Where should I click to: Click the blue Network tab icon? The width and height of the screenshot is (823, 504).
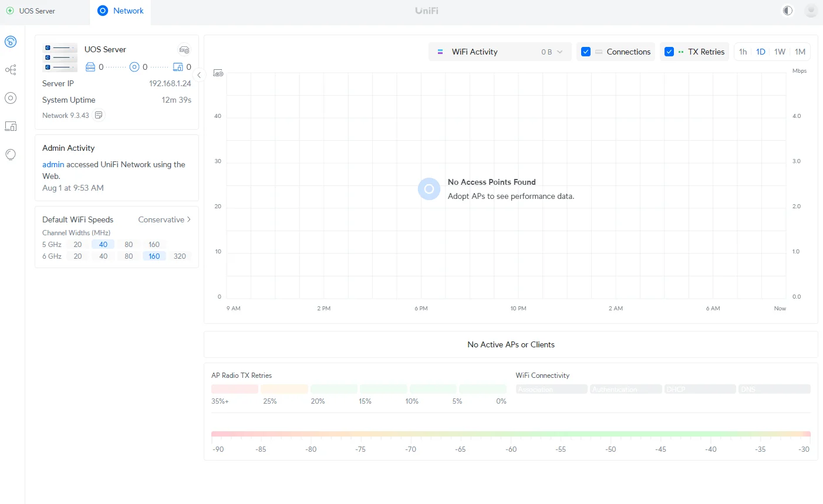click(103, 11)
